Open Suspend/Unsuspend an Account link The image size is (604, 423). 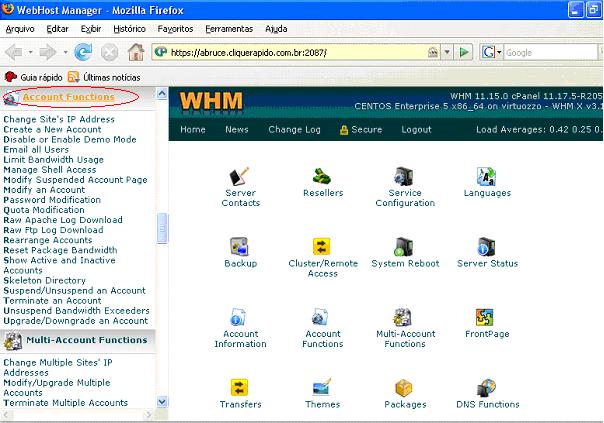pyautogui.click(x=74, y=290)
